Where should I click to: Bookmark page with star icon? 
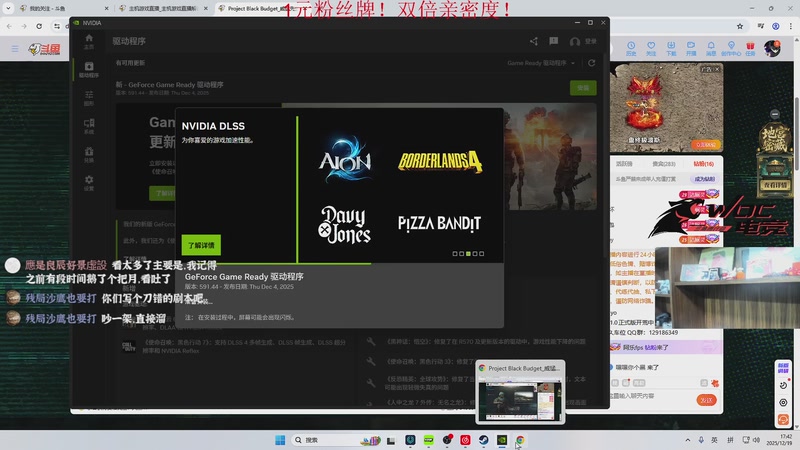coord(740,26)
